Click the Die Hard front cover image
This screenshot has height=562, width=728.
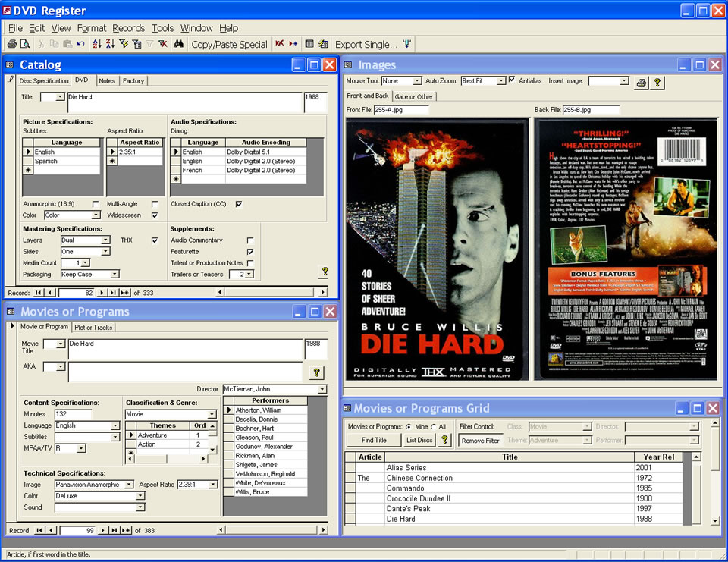pyautogui.click(x=438, y=250)
